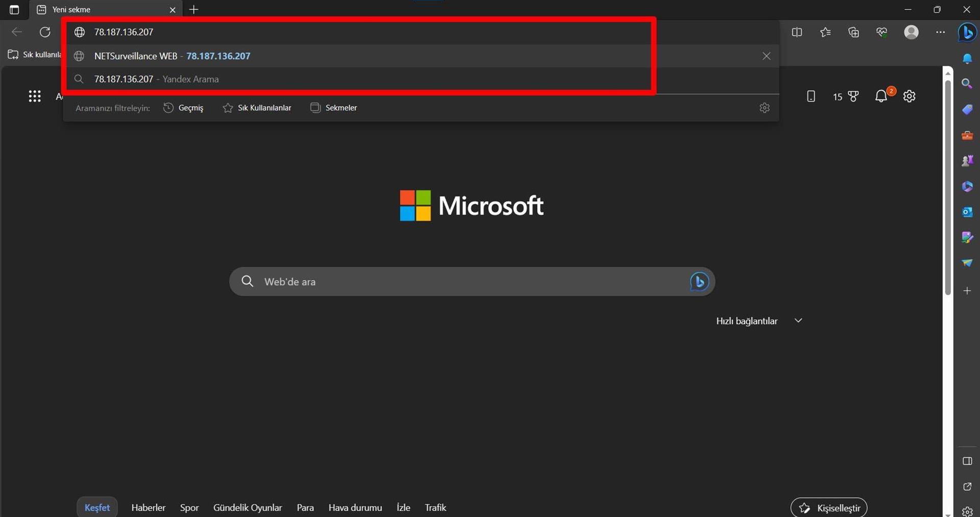Open Bing Copilot sidebar button
This screenshot has height=517, width=980.
[x=967, y=32]
